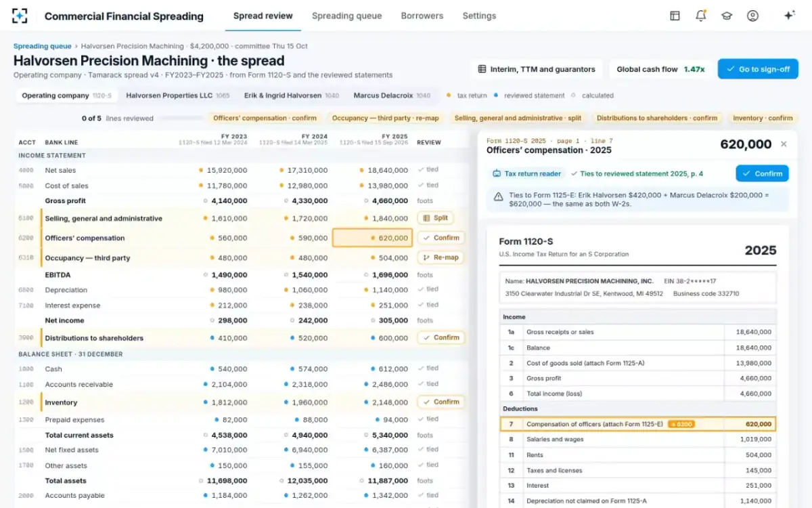Click Accounts payable FY 2023 value 1,184,000
Viewport: 812px width, 508px height.
229,495
